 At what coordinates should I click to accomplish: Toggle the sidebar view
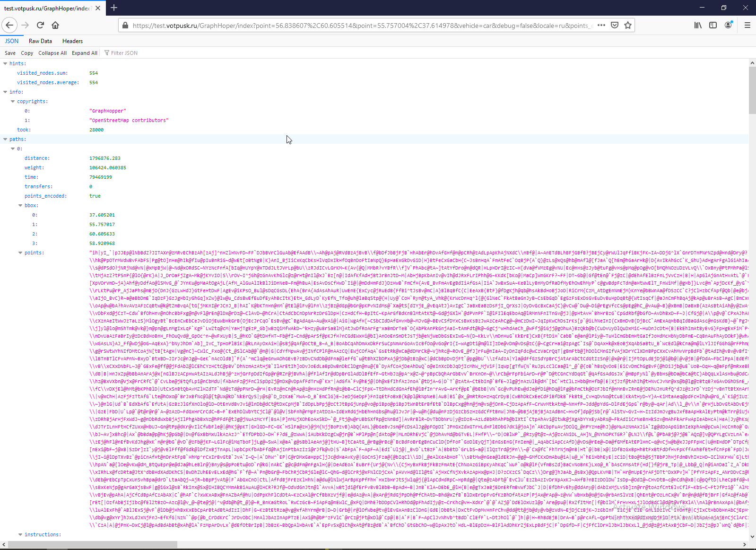coord(713,26)
